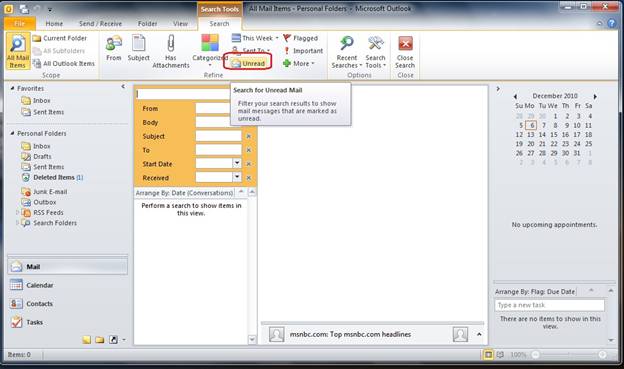Viewport: 624px width, 369px height.
Task: Open Search Folders
Action: click(x=49, y=223)
